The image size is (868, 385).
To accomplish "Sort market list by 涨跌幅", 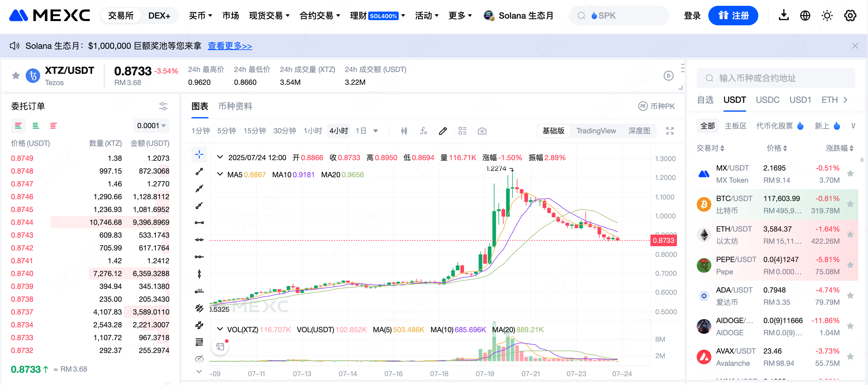I will coord(839,148).
